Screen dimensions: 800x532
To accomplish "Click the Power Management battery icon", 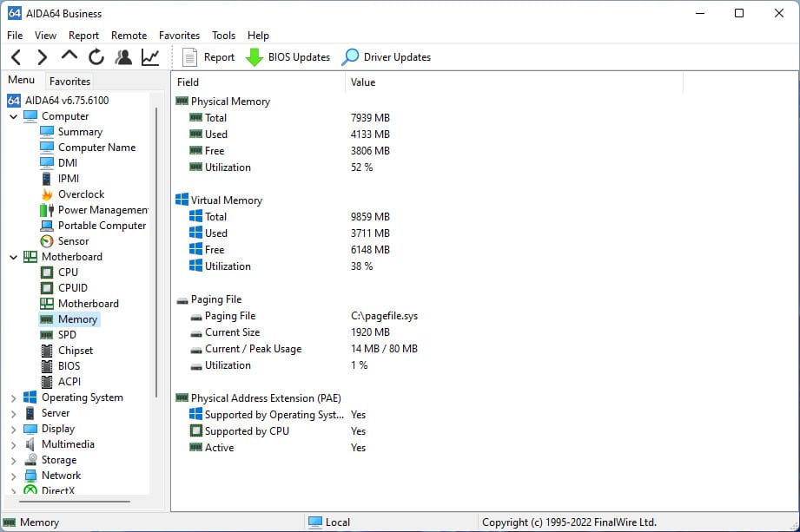I will pyautogui.click(x=47, y=210).
